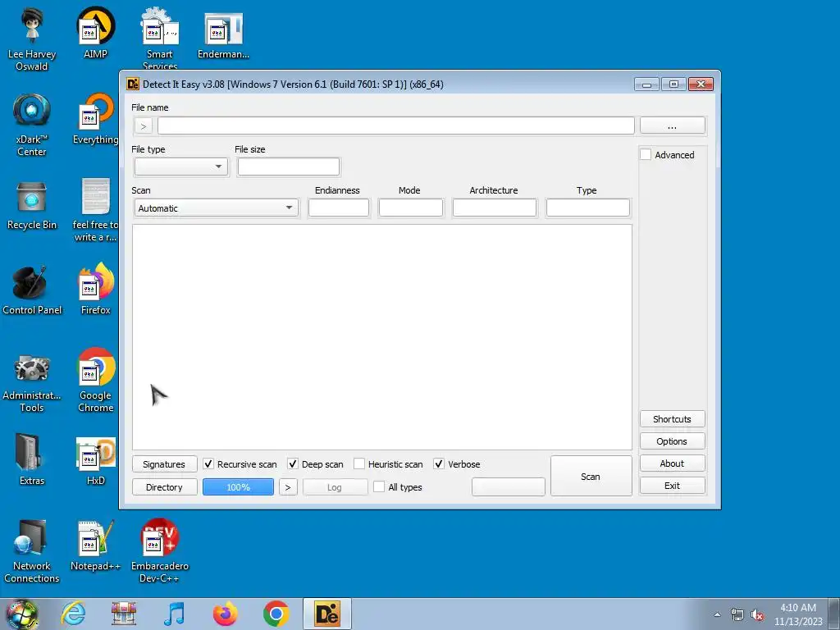Launch Internet Explorer from taskbar
Viewport: 840px width, 630px height.
point(73,614)
